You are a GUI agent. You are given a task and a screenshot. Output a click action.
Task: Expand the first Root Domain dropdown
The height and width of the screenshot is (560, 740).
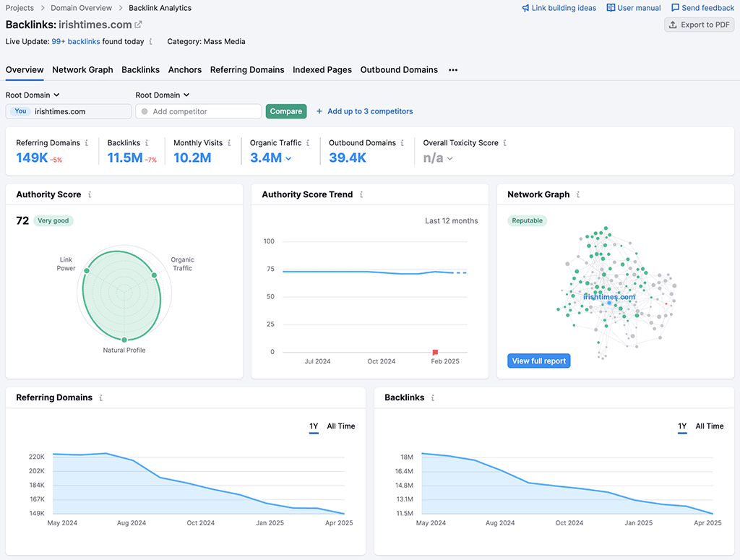(33, 95)
